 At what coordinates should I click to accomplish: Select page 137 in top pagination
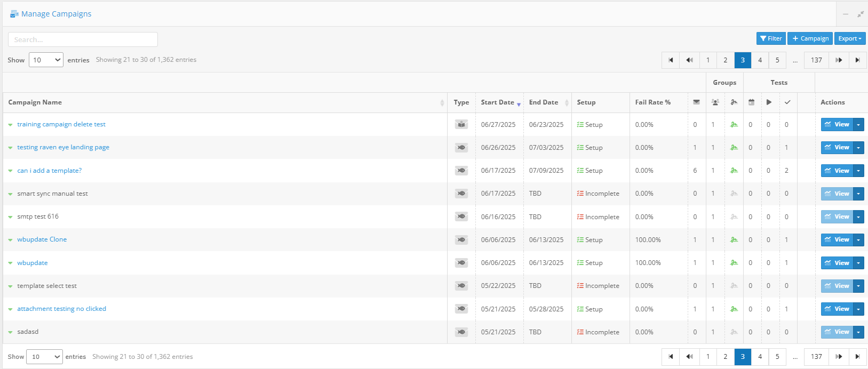[x=817, y=60]
